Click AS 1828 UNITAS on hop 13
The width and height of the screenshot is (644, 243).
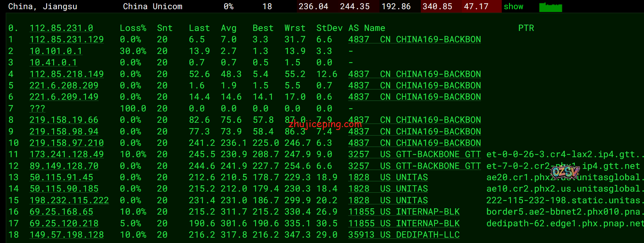(388, 177)
